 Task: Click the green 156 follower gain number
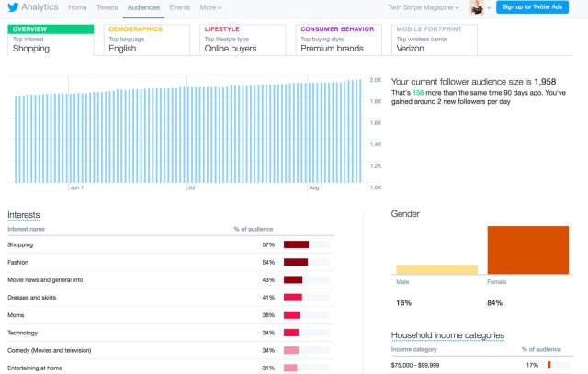point(418,92)
